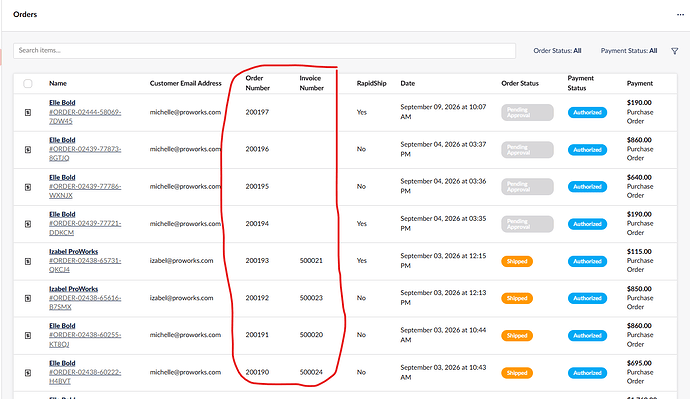
Task: Open Elle Bold link for order 200190
Action: (x=62, y=363)
